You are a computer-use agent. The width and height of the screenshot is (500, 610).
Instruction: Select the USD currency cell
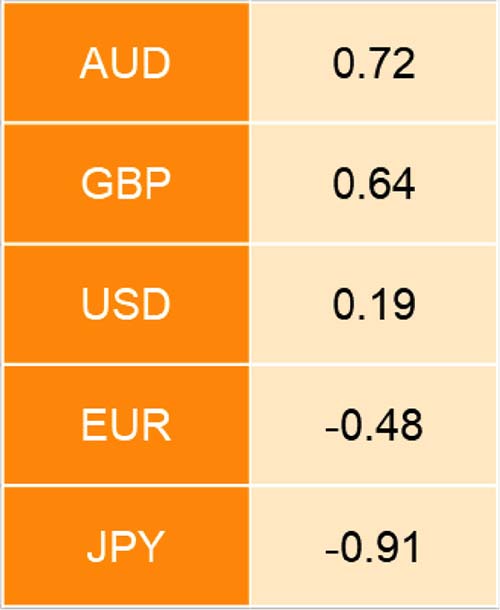pyautogui.click(x=126, y=304)
